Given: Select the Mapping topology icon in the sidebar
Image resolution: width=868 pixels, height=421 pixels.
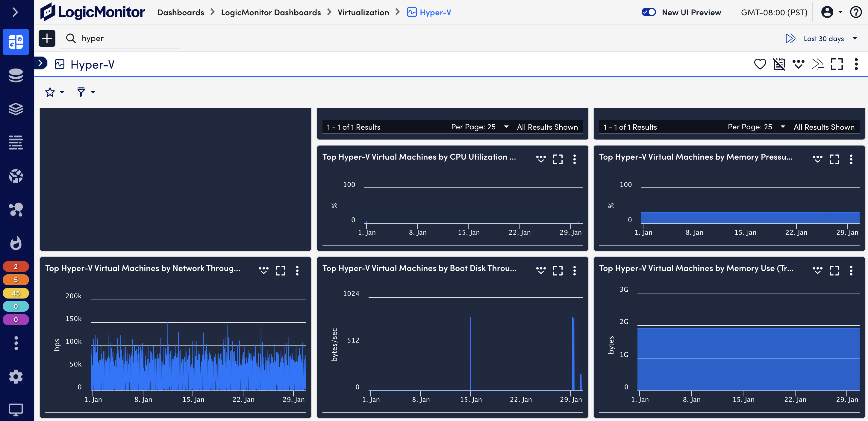Looking at the screenshot, I should coord(16,210).
